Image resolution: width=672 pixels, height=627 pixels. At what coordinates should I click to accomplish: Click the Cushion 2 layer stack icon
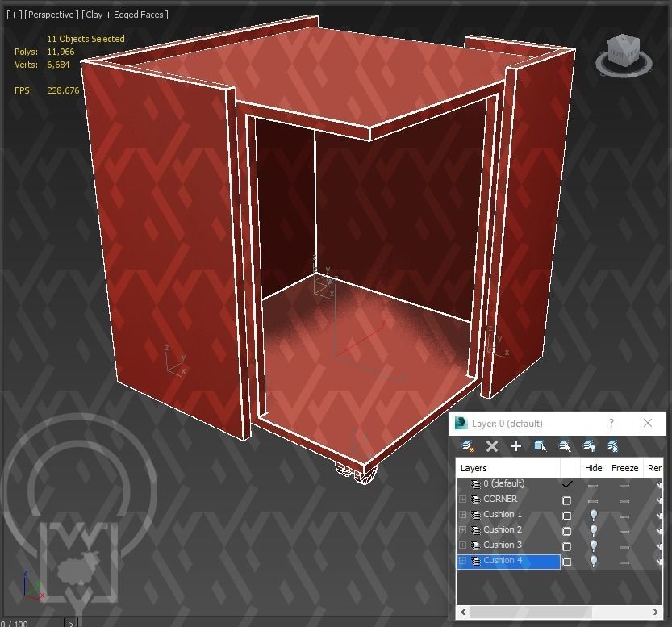coord(476,530)
